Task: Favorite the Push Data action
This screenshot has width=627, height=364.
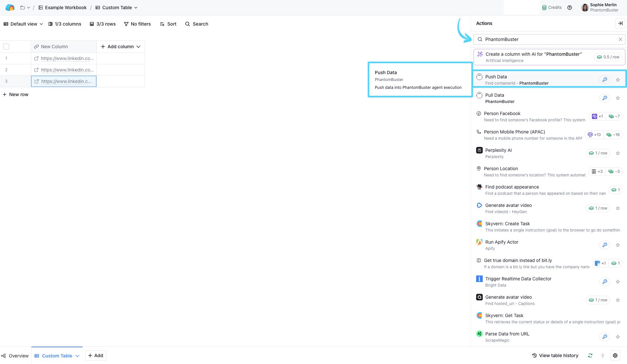Action: [x=618, y=80]
